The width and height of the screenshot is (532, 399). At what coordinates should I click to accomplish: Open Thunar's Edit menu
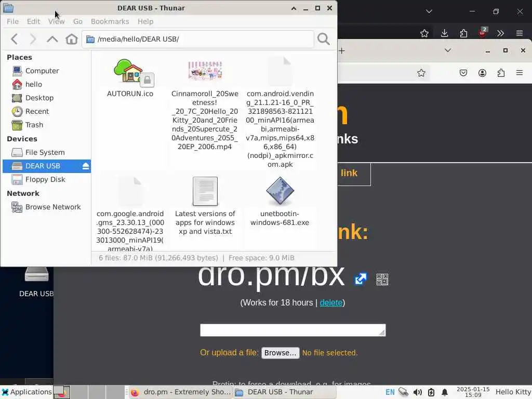[34, 21]
